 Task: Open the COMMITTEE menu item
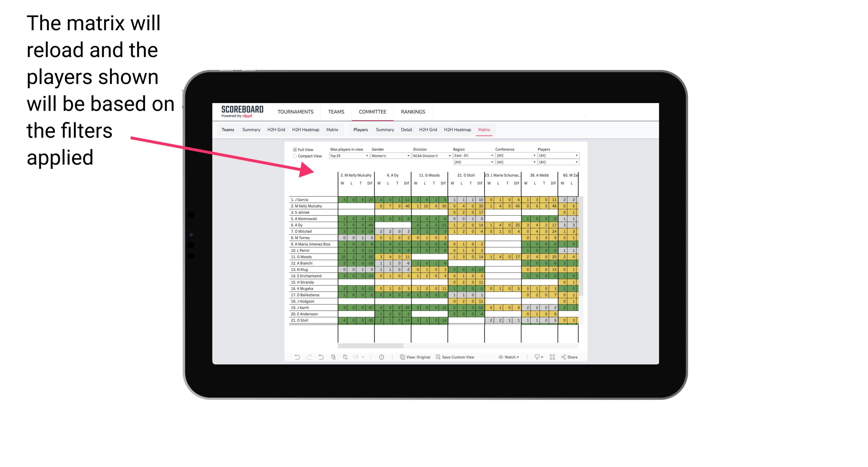tap(373, 112)
